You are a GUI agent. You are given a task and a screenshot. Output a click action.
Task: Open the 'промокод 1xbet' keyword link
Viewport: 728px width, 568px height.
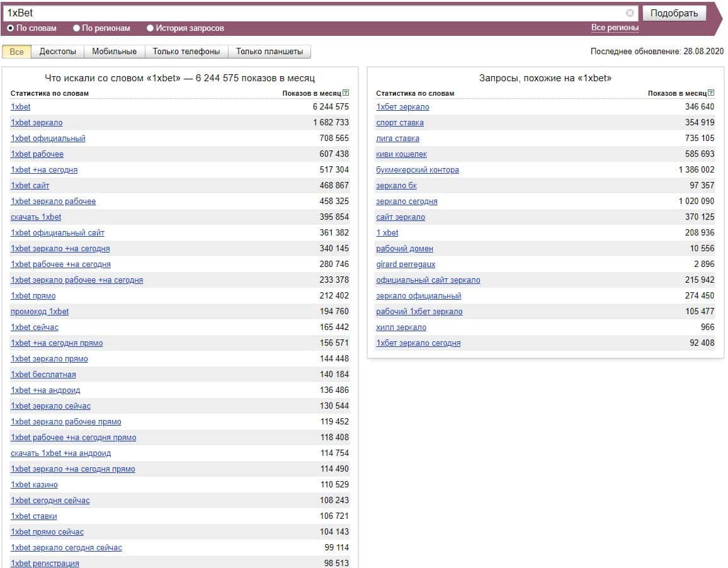[40, 312]
